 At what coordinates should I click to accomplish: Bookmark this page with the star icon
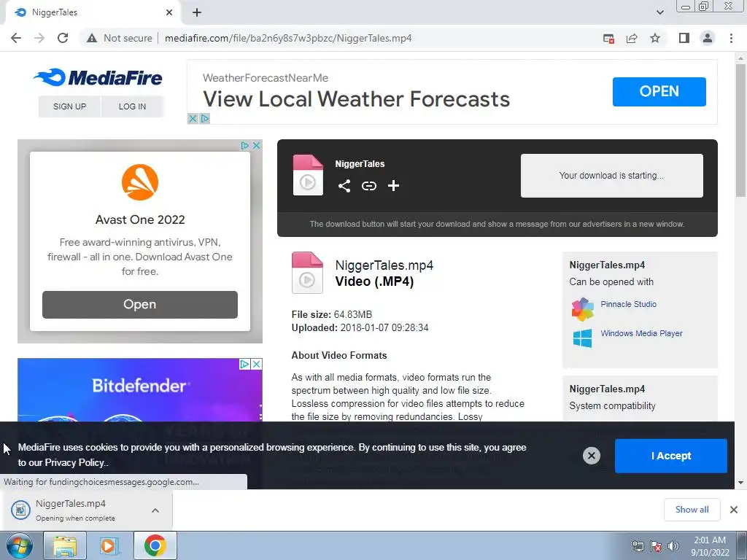click(655, 38)
